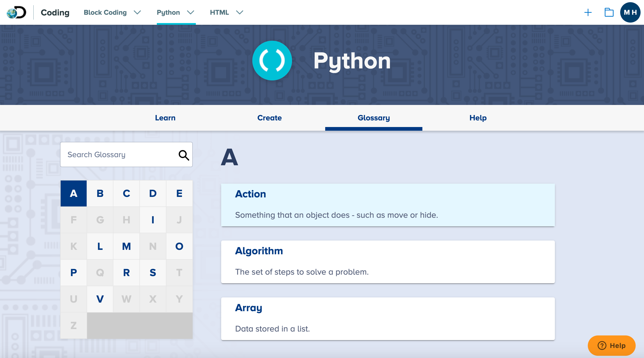644x358 pixels.
Task: Click 'The set of steps' definition text
Action: point(302,272)
